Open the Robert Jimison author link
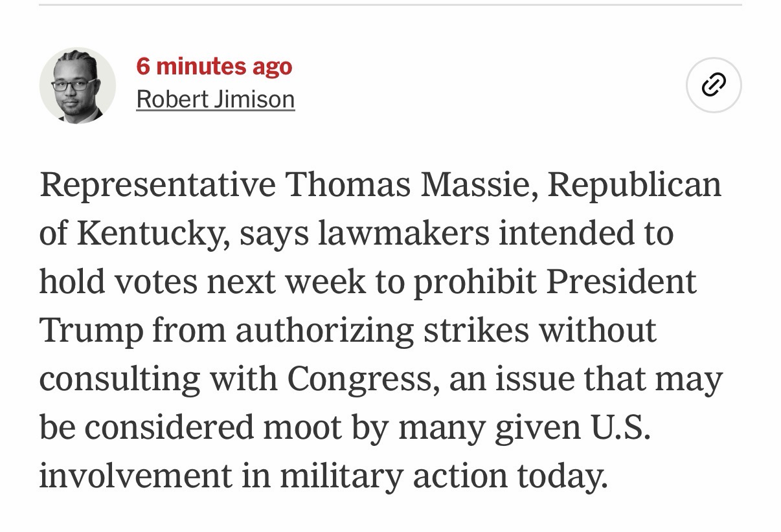 216,99
